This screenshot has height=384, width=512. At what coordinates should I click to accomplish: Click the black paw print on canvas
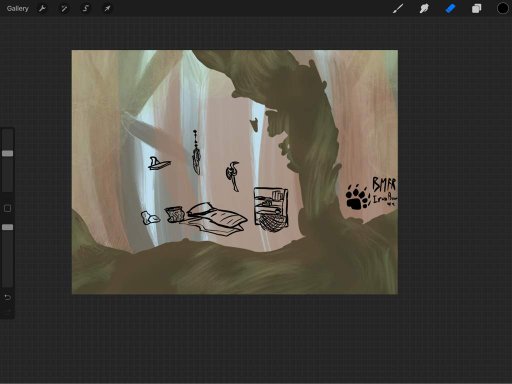[x=357, y=197]
